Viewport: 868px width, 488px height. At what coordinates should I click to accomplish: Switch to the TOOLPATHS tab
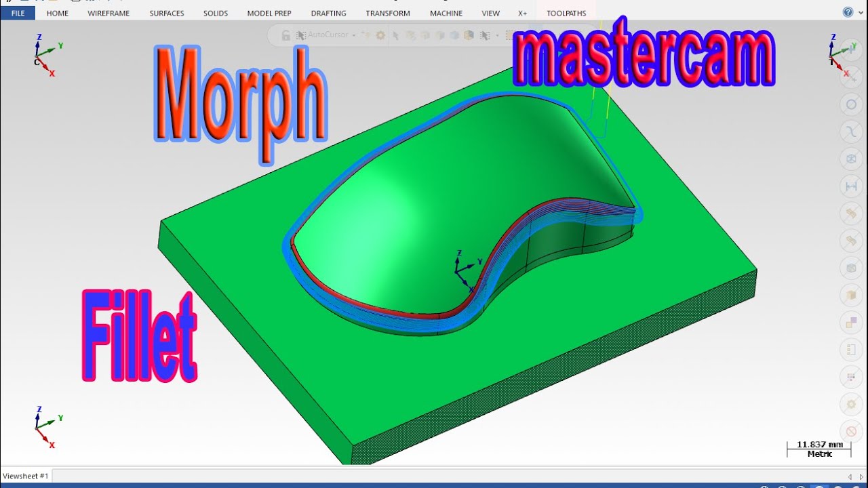coord(566,13)
